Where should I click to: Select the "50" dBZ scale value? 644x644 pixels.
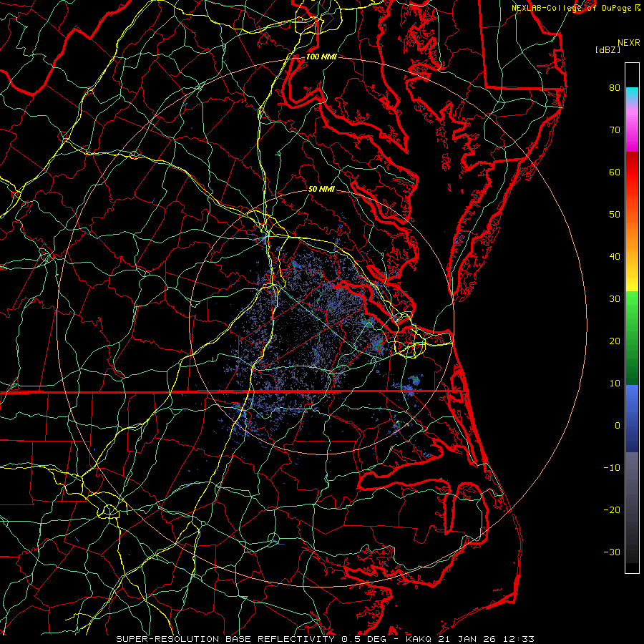tap(615, 215)
